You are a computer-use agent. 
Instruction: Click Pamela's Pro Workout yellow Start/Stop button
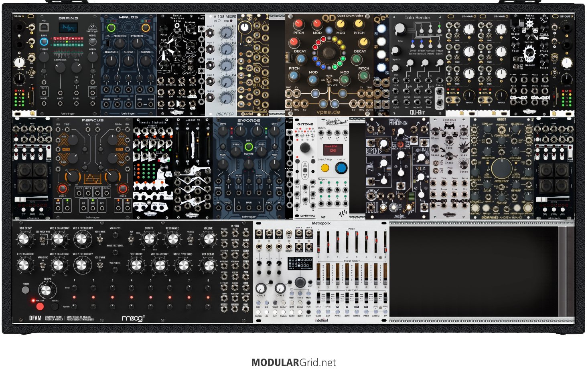pos(325,168)
